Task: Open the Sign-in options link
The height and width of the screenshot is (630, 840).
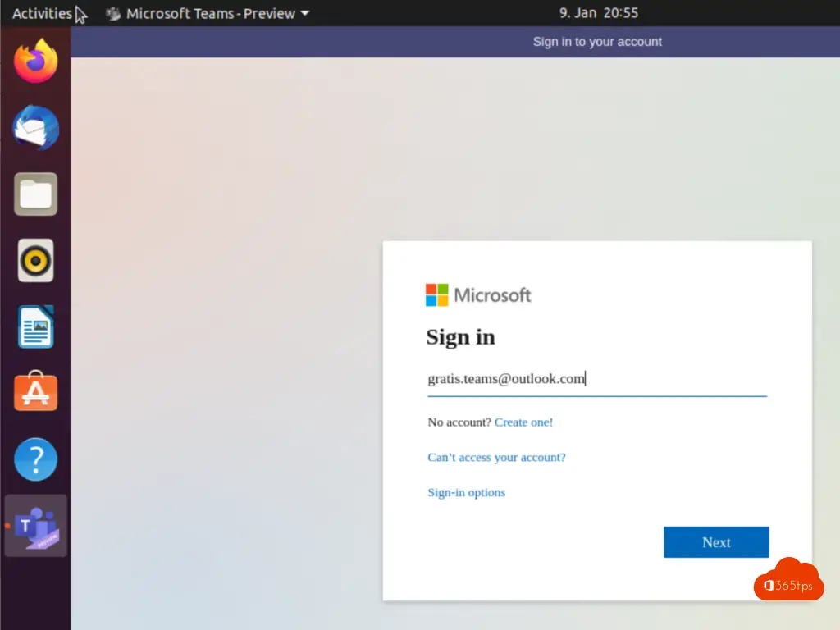Action: point(466,493)
